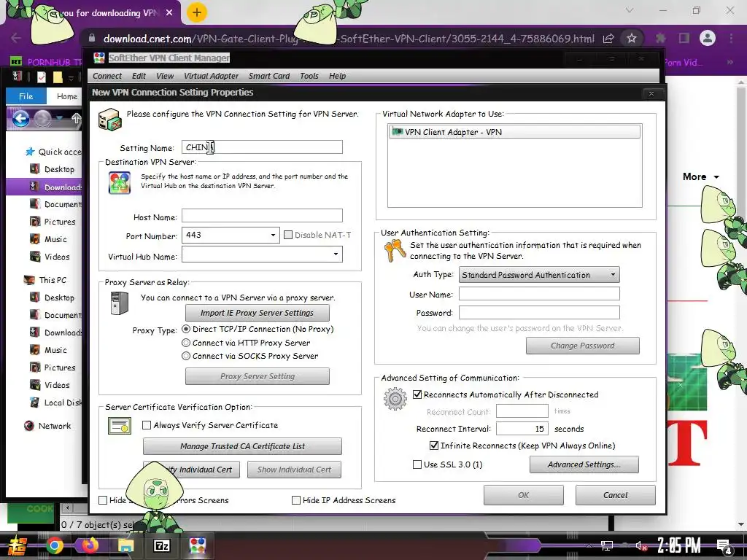Open the notification center icon

(x=724, y=546)
